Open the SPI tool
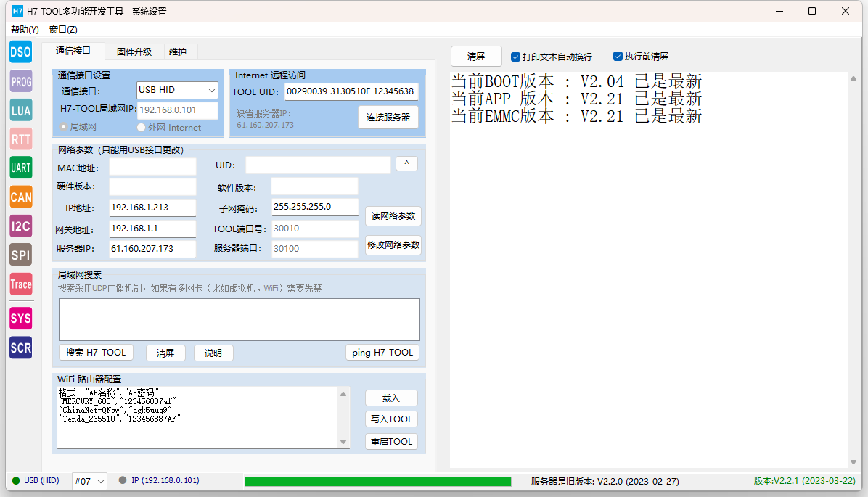 point(20,255)
